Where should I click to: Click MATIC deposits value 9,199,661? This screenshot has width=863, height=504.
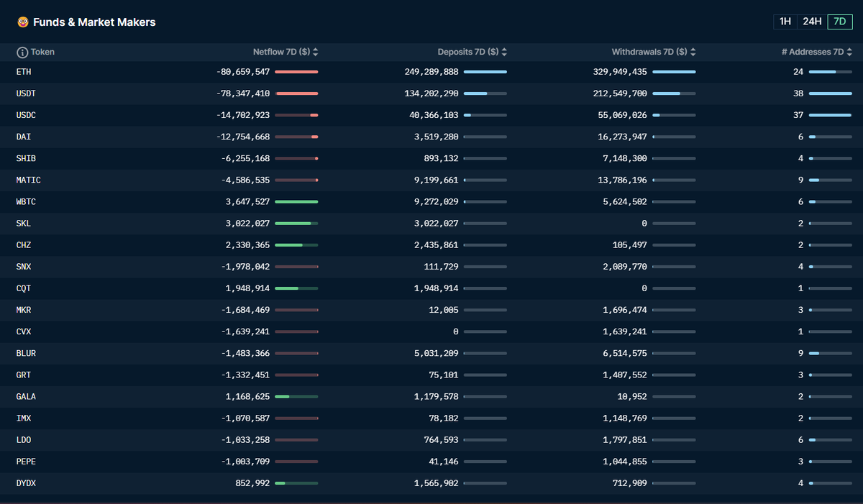pyautogui.click(x=437, y=180)
